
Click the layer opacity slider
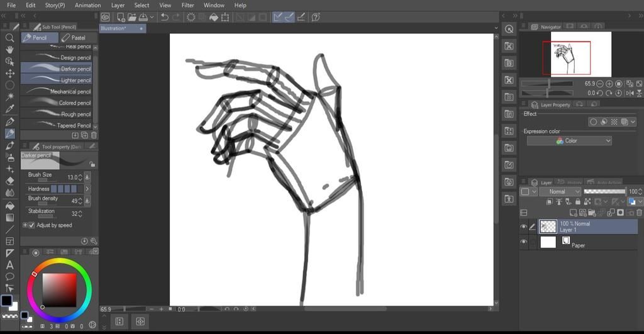pos(605,191)
